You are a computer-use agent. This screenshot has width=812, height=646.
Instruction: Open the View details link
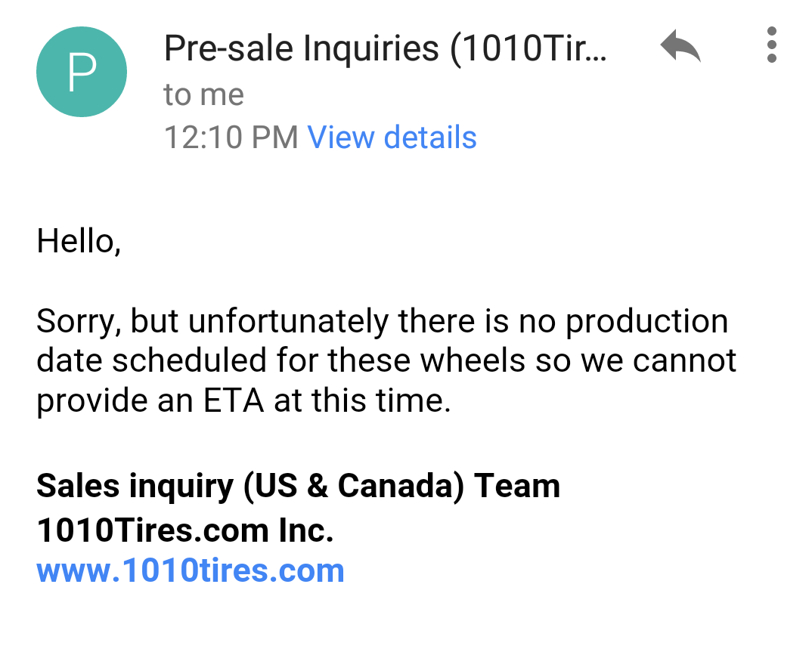392,138
